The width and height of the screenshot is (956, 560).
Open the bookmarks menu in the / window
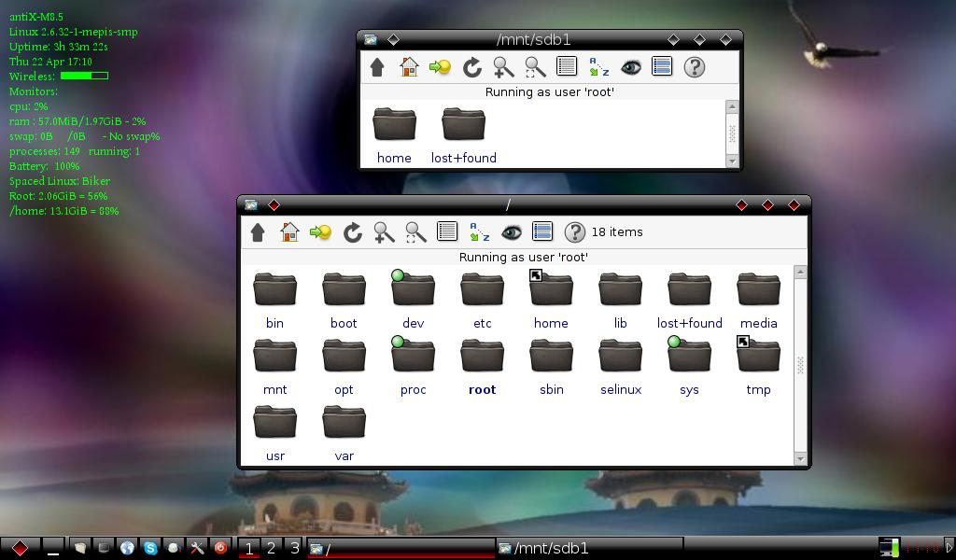(x=321, y=232)
